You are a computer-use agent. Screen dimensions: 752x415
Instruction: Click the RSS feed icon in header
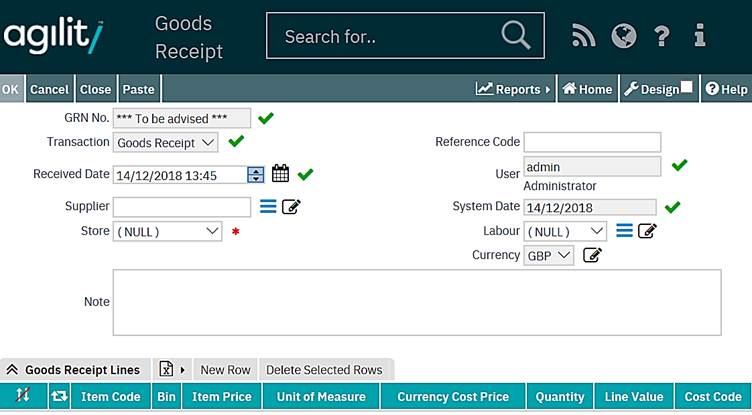point(583,36)
